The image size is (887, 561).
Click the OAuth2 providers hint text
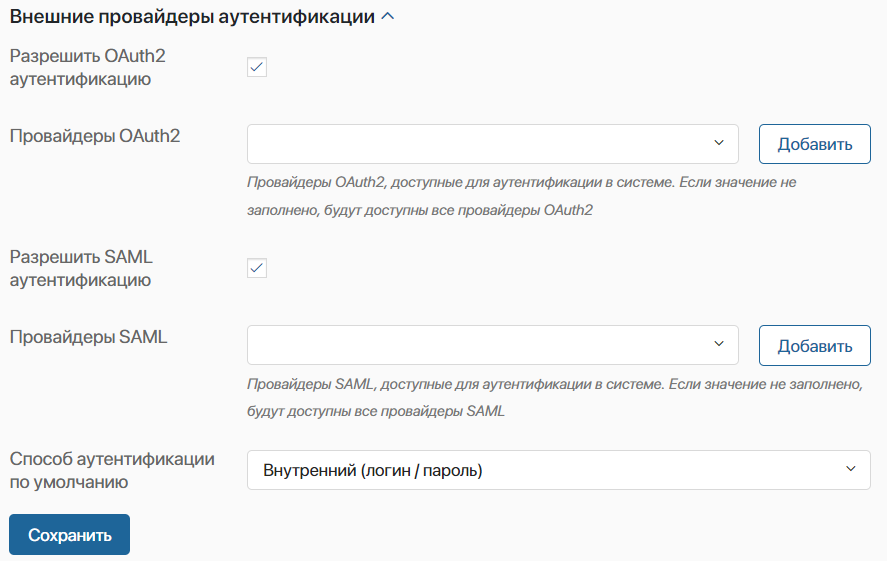(x=522, y=196)
